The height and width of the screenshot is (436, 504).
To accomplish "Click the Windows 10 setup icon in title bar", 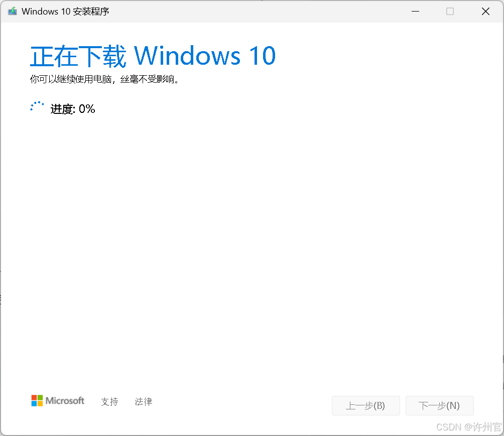I will tap(12, 11).
